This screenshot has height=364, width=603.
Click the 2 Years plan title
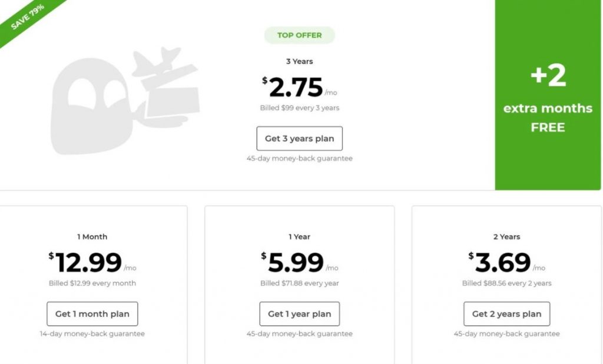pyautogui.click(x=506, y=237)
